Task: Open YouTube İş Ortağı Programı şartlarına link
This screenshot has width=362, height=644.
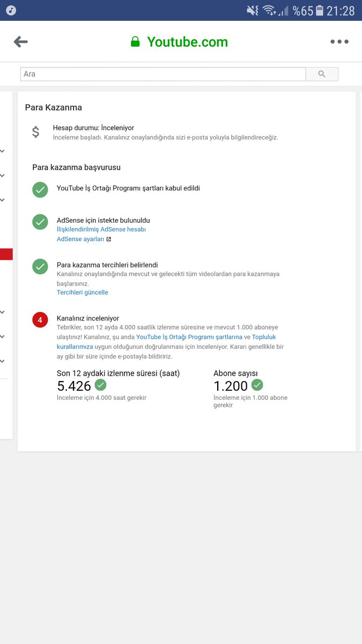Action: (x=189, y=337)
